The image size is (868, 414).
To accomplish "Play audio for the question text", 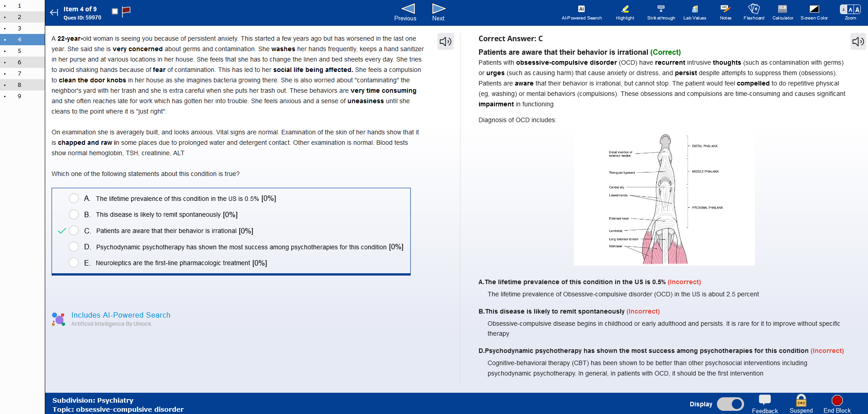I will [446, 42].
